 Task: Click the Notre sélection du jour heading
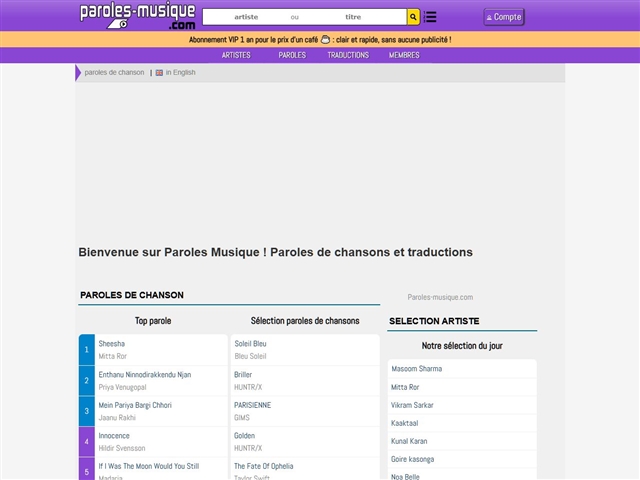pos(462,346)
